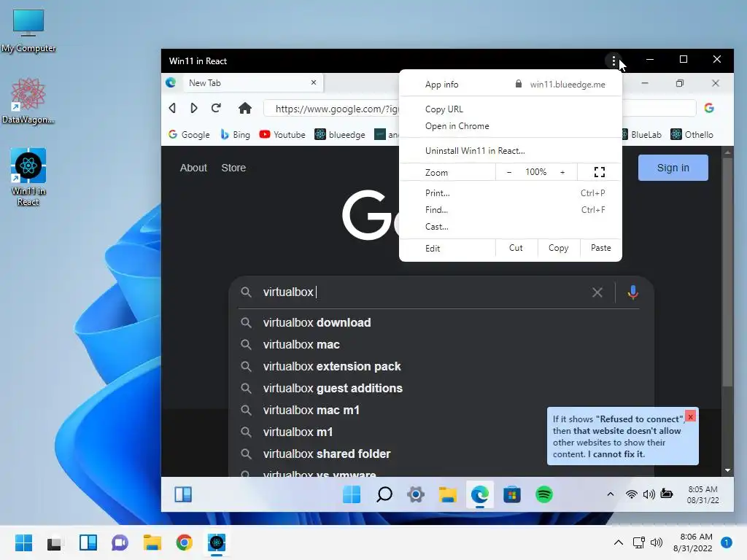This screenshot has height=560, width=747.
Task: Start voice search with microphone icon
Action: 632,292
